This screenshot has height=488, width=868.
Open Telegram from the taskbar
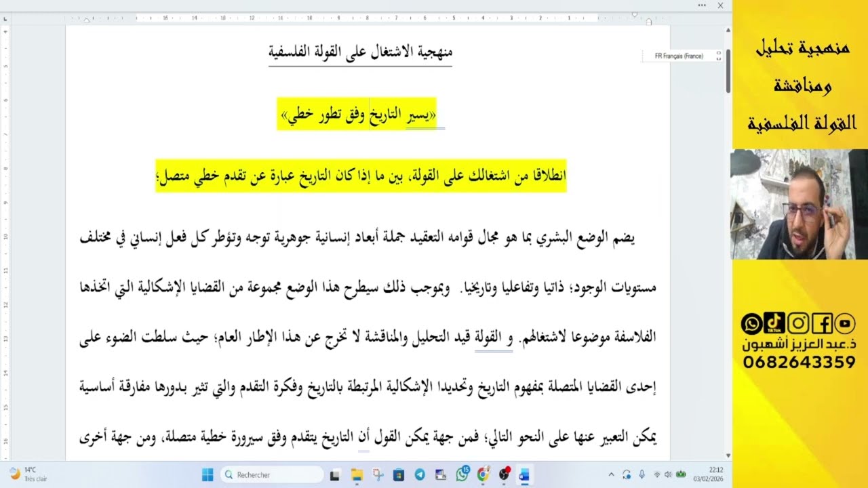click(x=420, y=475)
